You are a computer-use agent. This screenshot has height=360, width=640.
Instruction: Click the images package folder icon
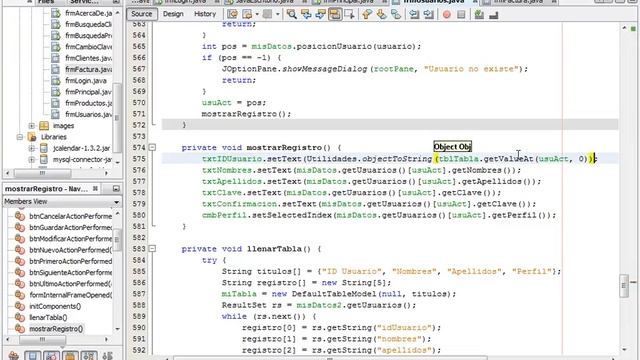[44, 126]
